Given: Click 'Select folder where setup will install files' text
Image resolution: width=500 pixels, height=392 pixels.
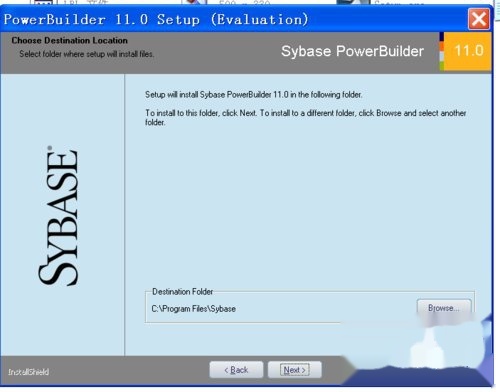Looking at the screenshot, I should pos(87,54).
